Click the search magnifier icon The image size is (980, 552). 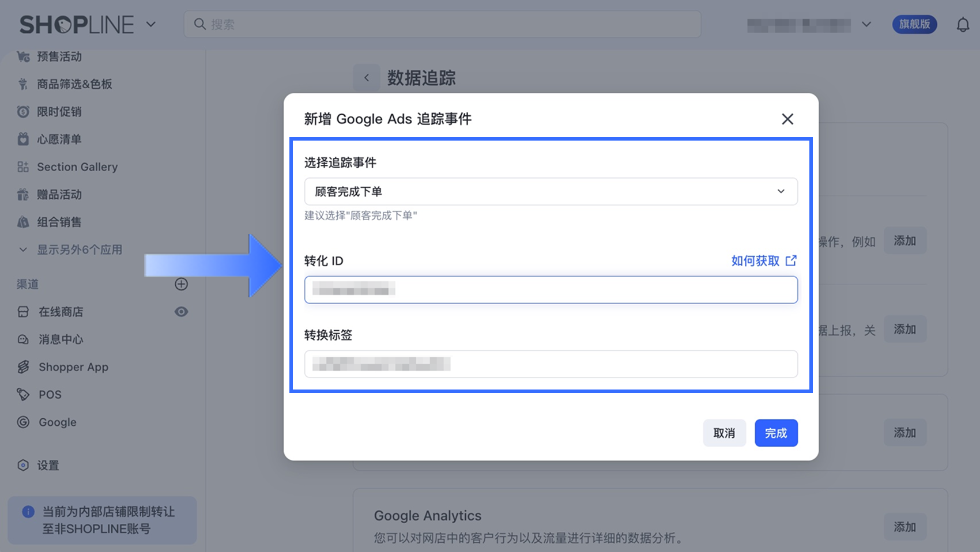pyautogui.click(x=199, y=24)
